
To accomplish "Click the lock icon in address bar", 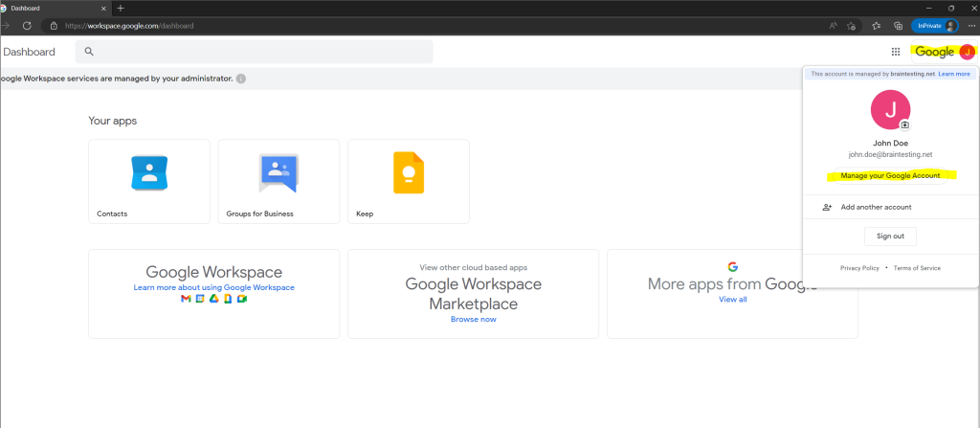I will coord(54,26).
